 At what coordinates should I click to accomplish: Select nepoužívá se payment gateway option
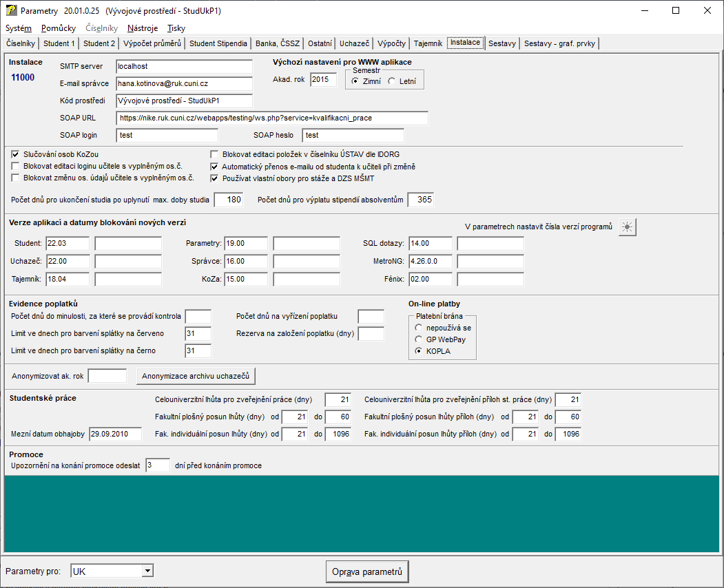pyautogui.click(x=419, y=328)
